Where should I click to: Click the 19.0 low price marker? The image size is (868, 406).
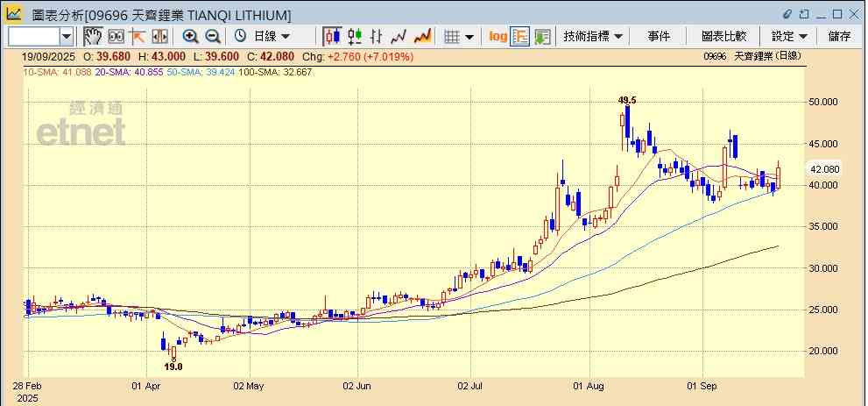[173, 367]
